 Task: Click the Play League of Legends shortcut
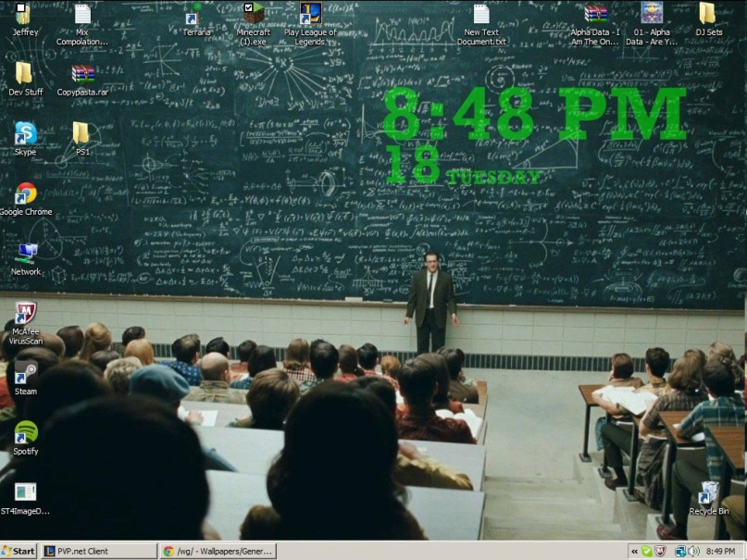pos(310,24)
